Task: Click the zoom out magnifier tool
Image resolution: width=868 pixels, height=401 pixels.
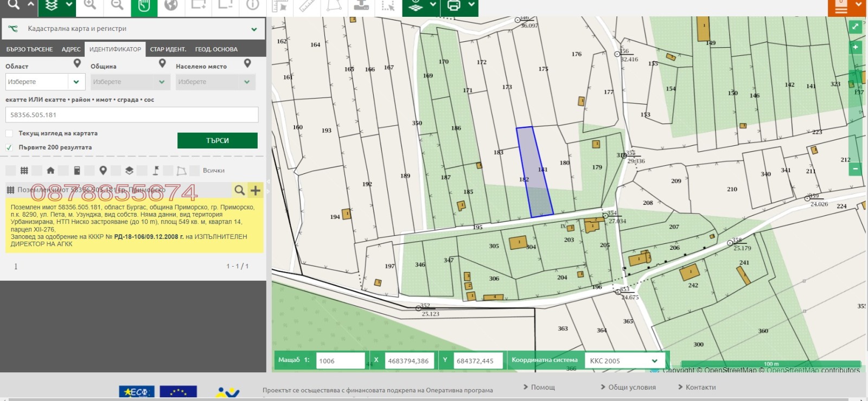Action: [117, 5]
